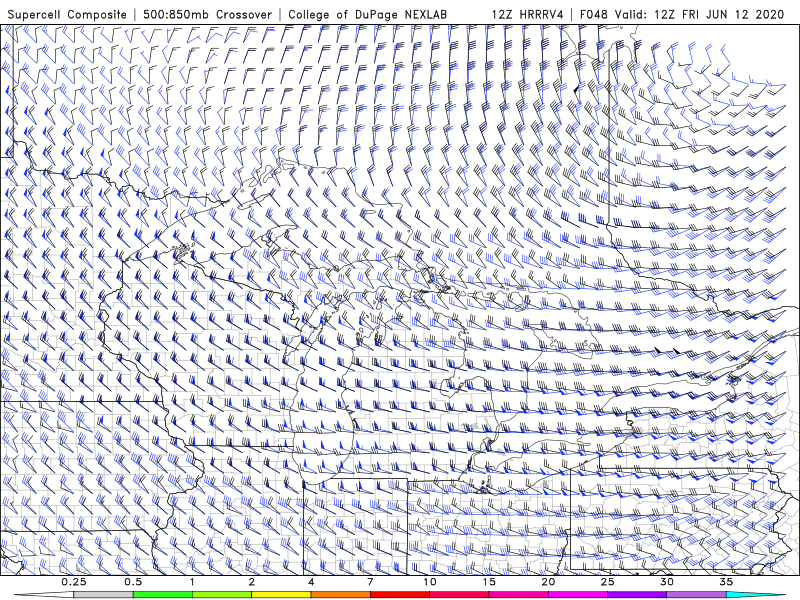Click the colorbar label '2'
Viewport: 800px width, 600px height.
(252, 582)
